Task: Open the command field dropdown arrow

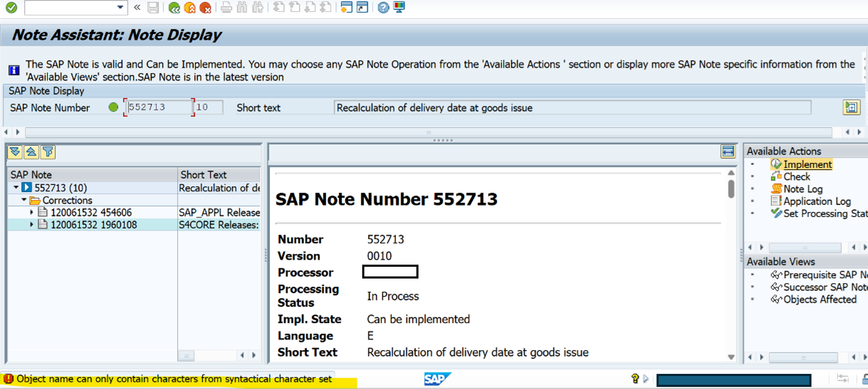Action: pyautogui.click(x=120, y=7)
